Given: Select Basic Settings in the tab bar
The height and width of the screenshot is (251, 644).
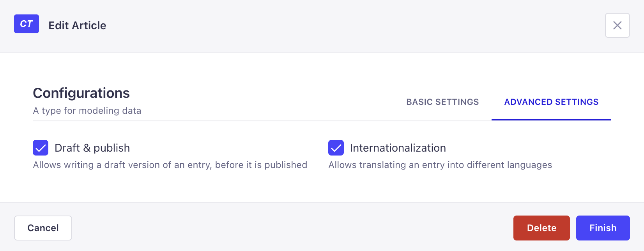Looking at the screenshot, I should coord(442,102).
